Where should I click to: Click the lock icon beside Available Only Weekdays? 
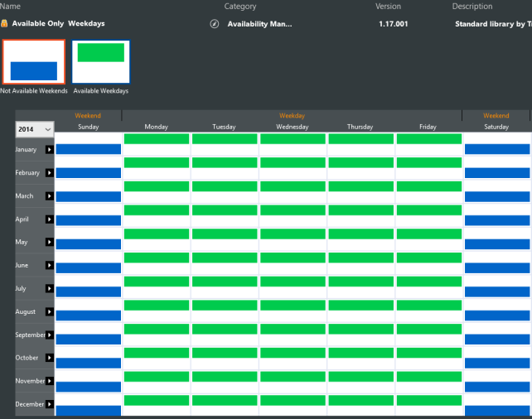click(4, 23)
